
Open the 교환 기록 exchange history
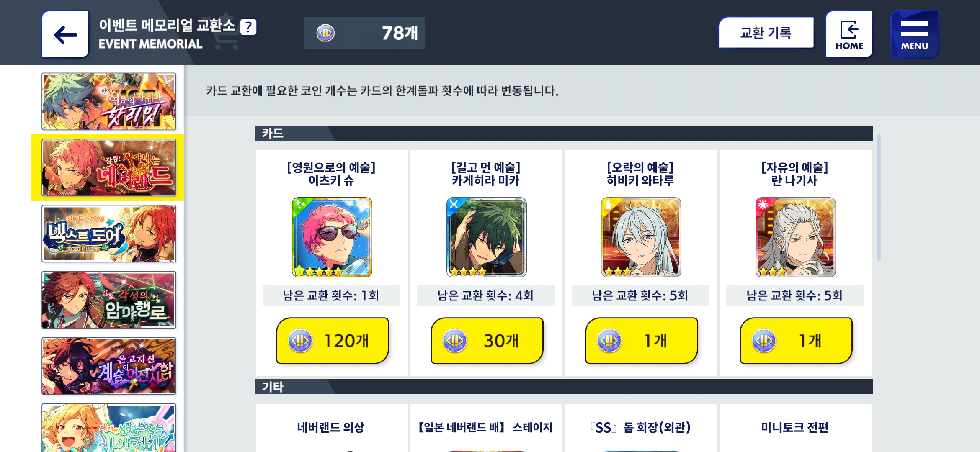(x=766, y=33)
